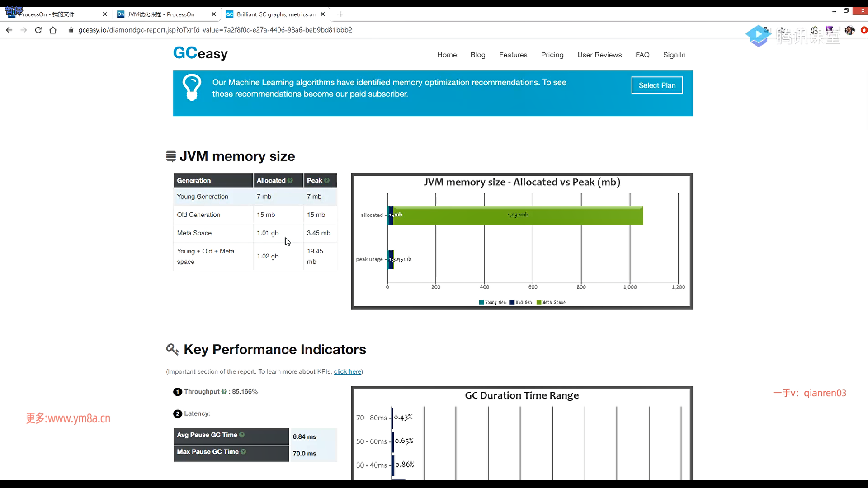Go to browser home page icon
This screenshot has height=488, width=868.
coord(53,30)
